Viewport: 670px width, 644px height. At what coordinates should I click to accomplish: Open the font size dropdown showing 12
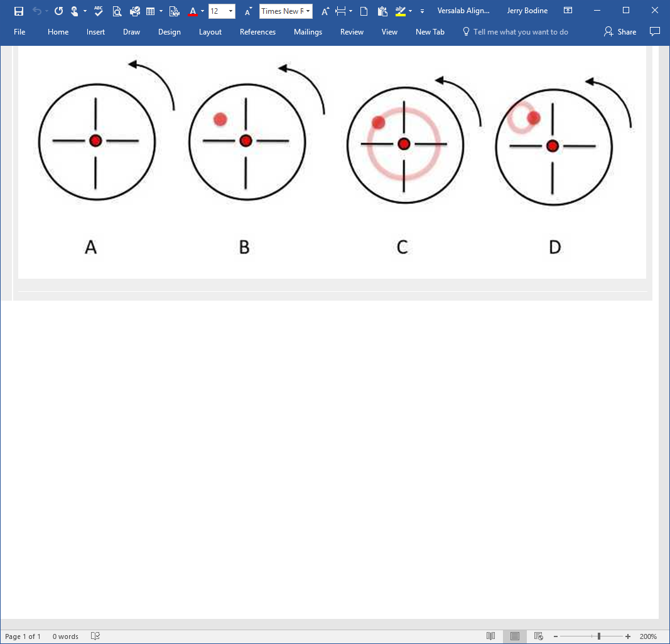231,11
